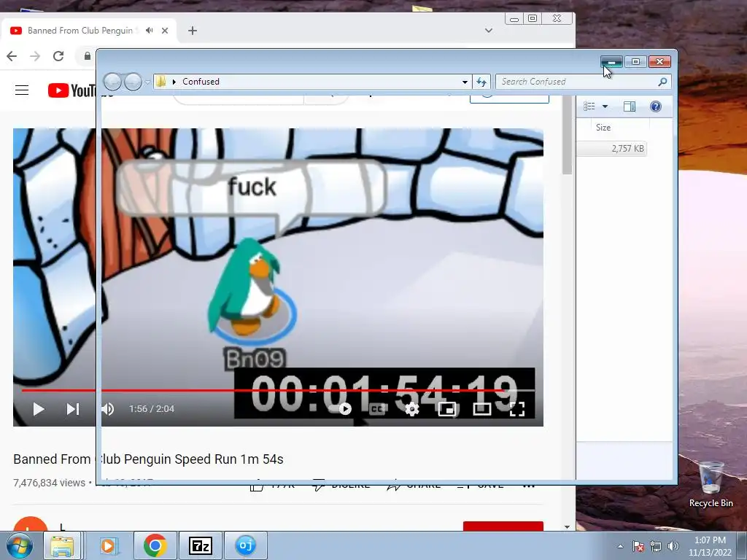747x560 pixels.
Task: Reload the page in Chrome
Action: [x=58, y=56]
